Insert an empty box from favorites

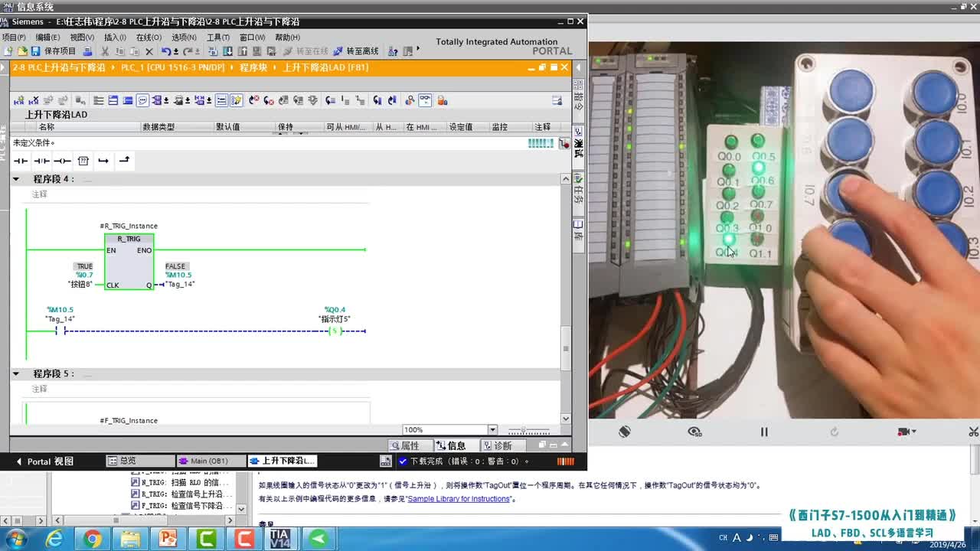click(x=83, y=161)
